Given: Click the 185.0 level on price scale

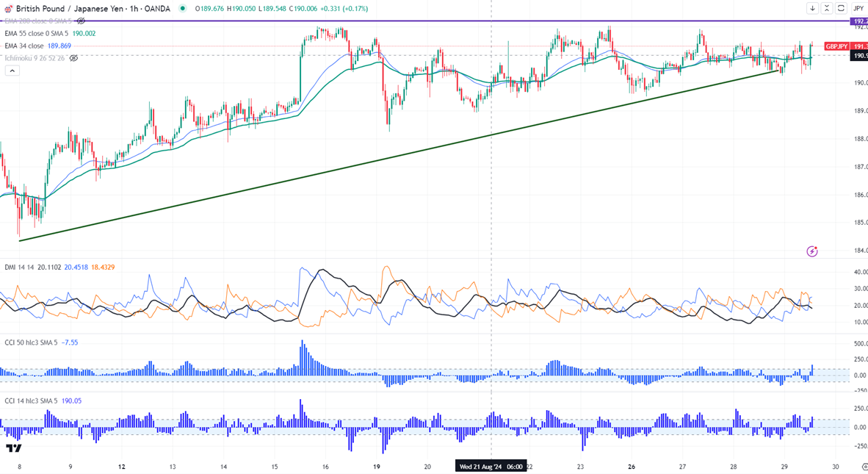Looking at the screenshot, I should (x=860, y=223).
